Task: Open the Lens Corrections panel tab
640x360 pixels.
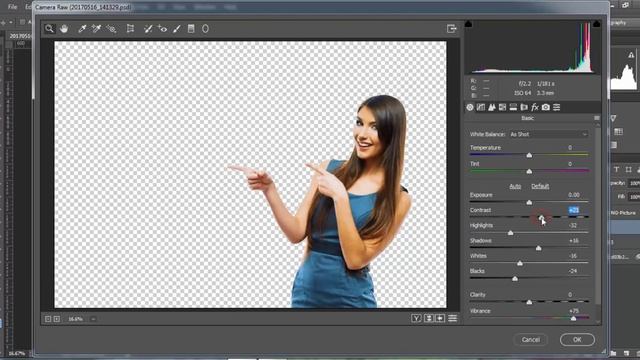Action: pyautogui.click(x=524, y=107)
